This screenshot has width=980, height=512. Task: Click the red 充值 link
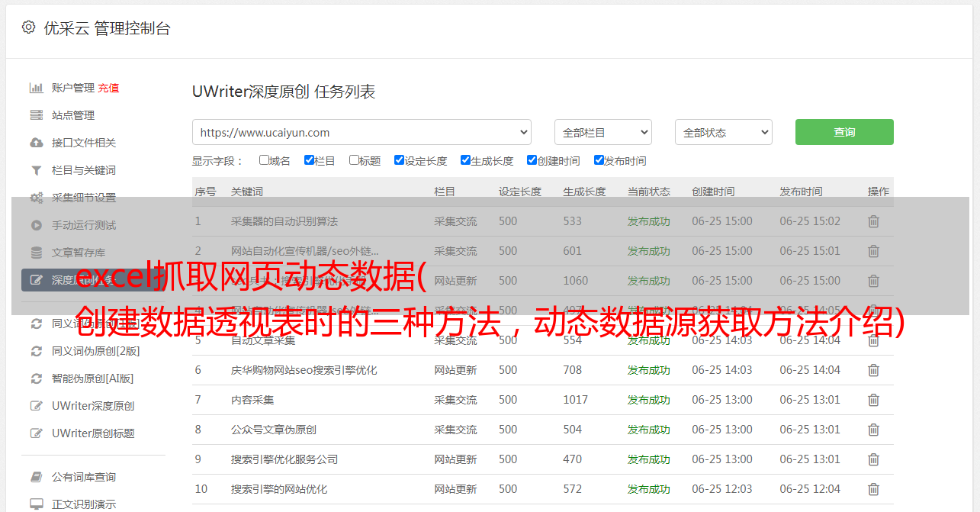(108, 88)
